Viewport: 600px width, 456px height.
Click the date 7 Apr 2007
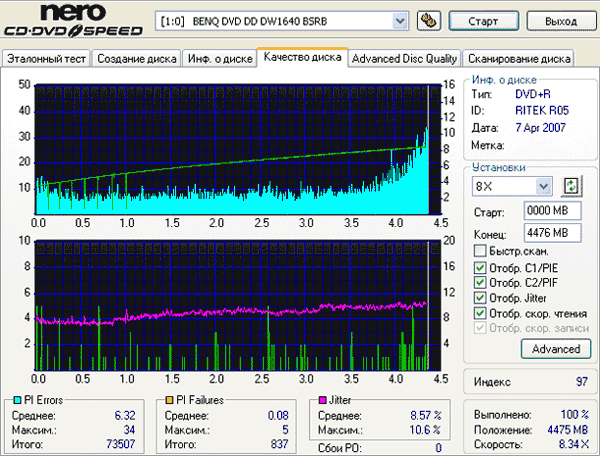pos(540,127)
